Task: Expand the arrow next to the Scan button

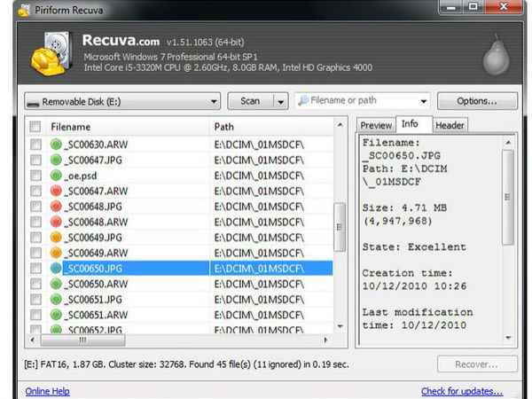Action: 280,101
